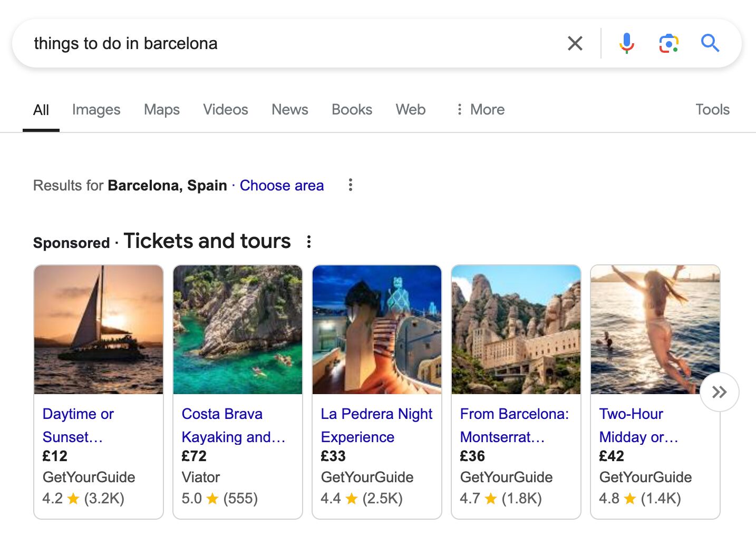Screen dimensions: 756x535
Task: Expand the More search categories menu
Action: coord(480,109)
